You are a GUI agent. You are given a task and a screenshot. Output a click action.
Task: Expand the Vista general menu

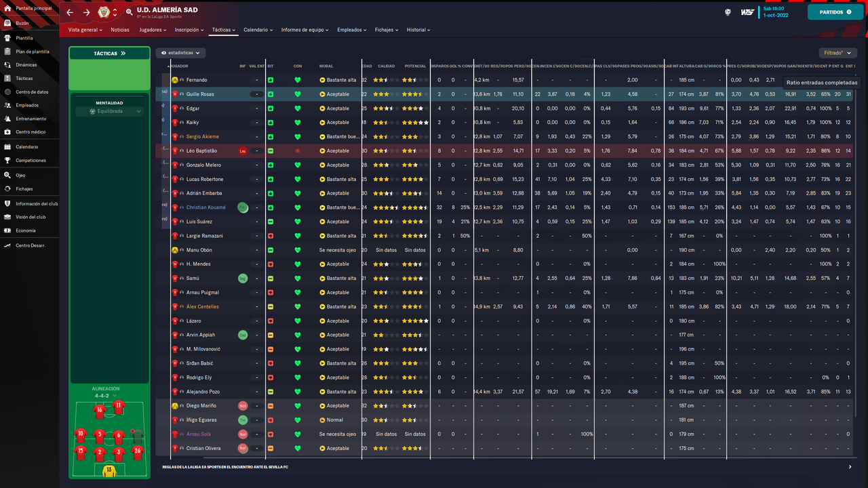click(85, 30)
